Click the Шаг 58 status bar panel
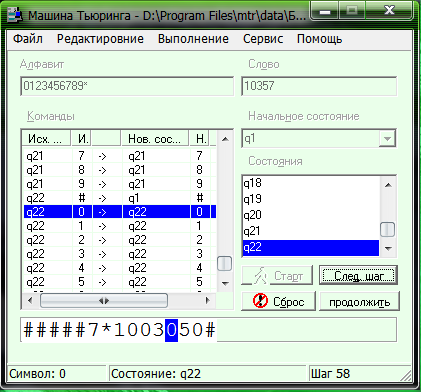The image size is (421, 392). tap(359, 374)
